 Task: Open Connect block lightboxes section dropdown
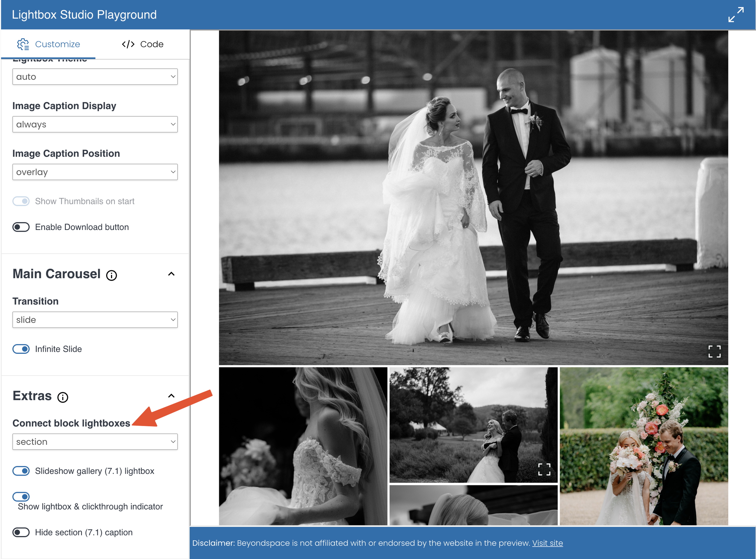pyautogui.click(x=95, y=441)
